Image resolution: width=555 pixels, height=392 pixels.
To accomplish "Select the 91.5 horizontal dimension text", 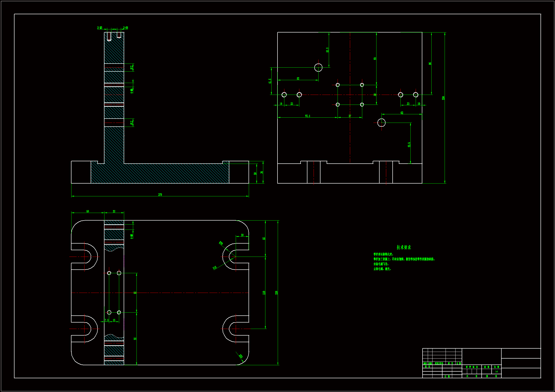I will 307,116.
